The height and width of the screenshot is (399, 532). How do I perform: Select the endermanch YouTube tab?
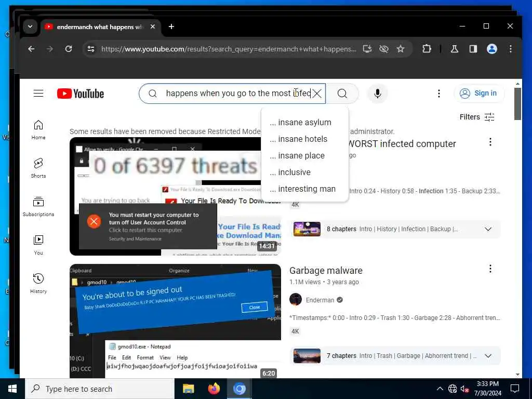[x=99, y=27]
